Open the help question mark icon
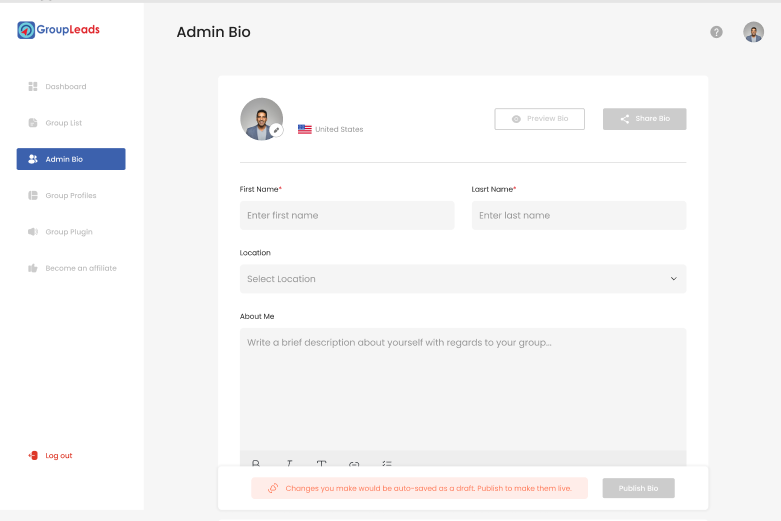Screen dimensions: 781x521 coord(716,32)
